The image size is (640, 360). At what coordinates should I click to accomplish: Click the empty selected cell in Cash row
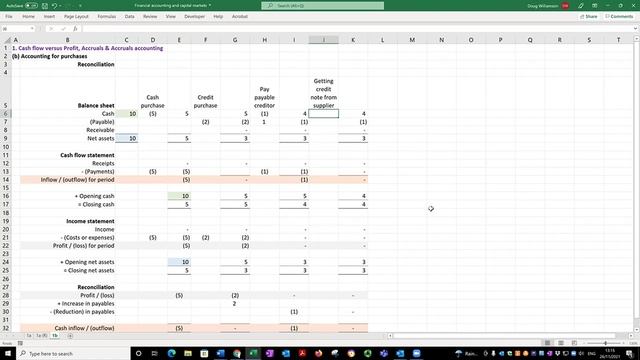pyautogui.click(x=324, y=113)
